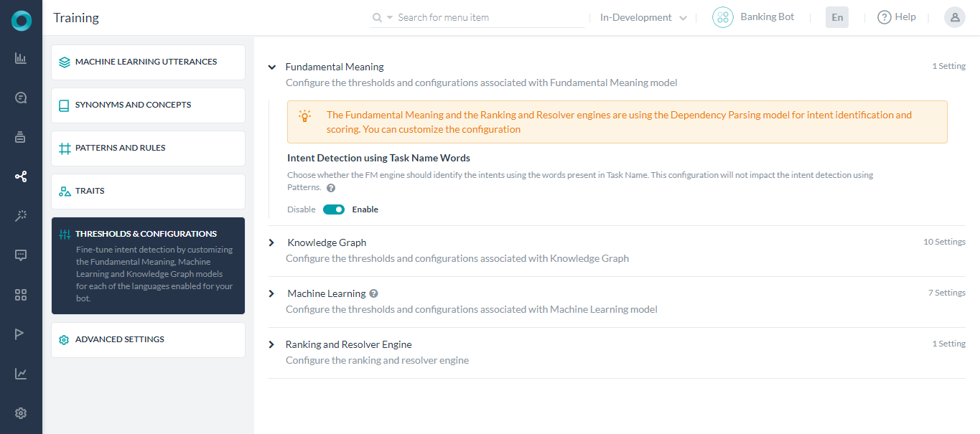The width and height of the screenshot is (980, 434).
Task: Click the help icon after Patterns description
Action: click(331, 188)
